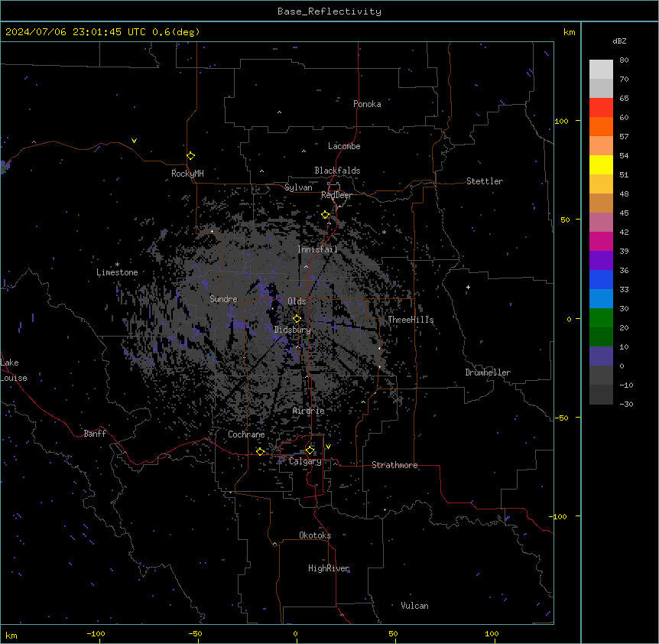Click the white legend swatch between 80 and 70
The height and width of the screenshot is (644, 659).
601,70
